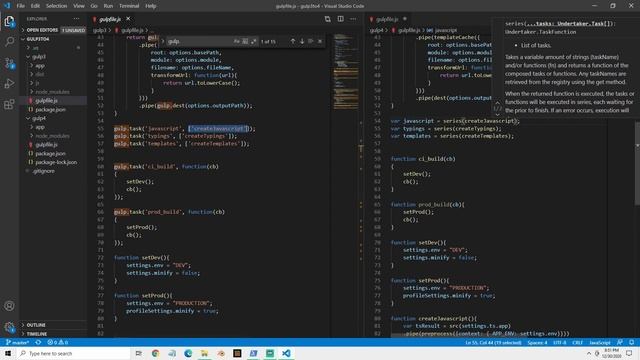
Task: Open the Source Control view
Action: (x=9, y=63)
